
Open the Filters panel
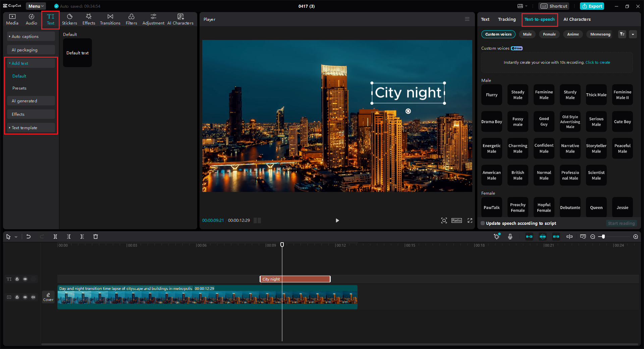(131, 19)
